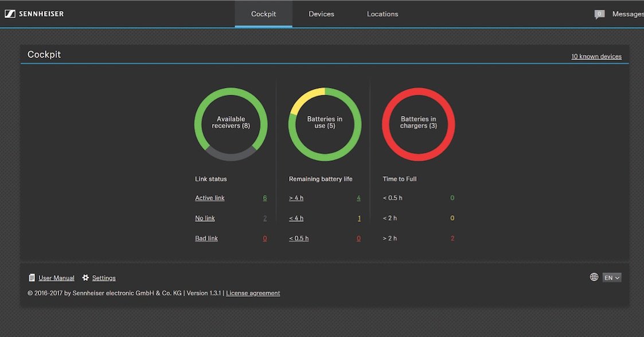Click the < 4 h count 1
The height and width of the screenshot is (337, 644).
359,218
